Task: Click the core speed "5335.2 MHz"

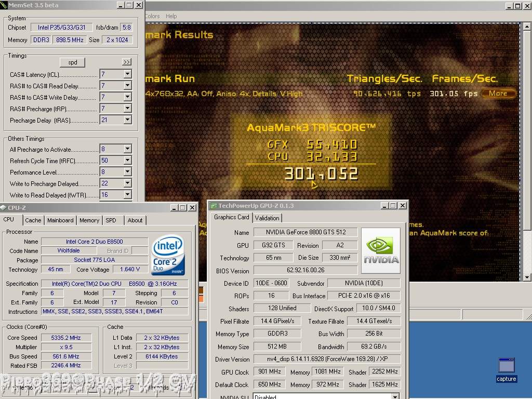Action: (66, 338)
